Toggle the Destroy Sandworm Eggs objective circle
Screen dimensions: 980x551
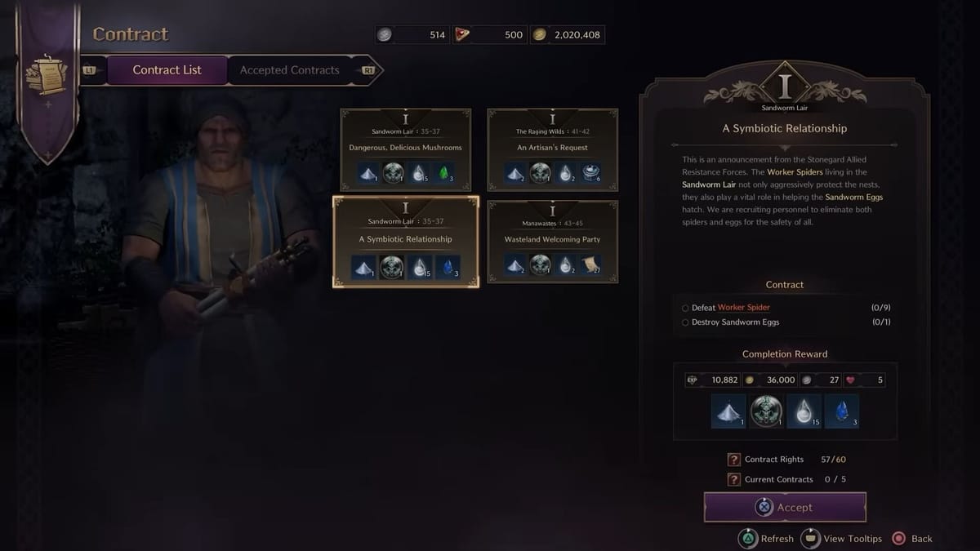point(685,322)
